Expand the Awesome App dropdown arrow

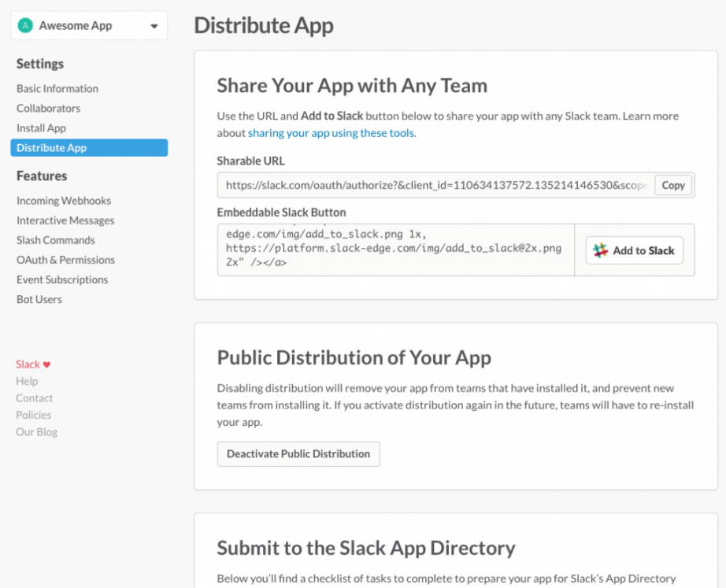click(x=154, y=26)
